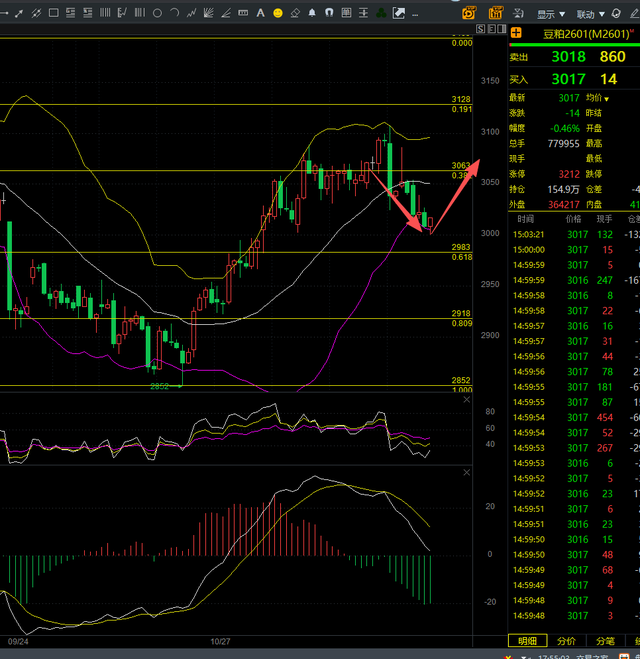Click the sell volume 860

point(613,56)
